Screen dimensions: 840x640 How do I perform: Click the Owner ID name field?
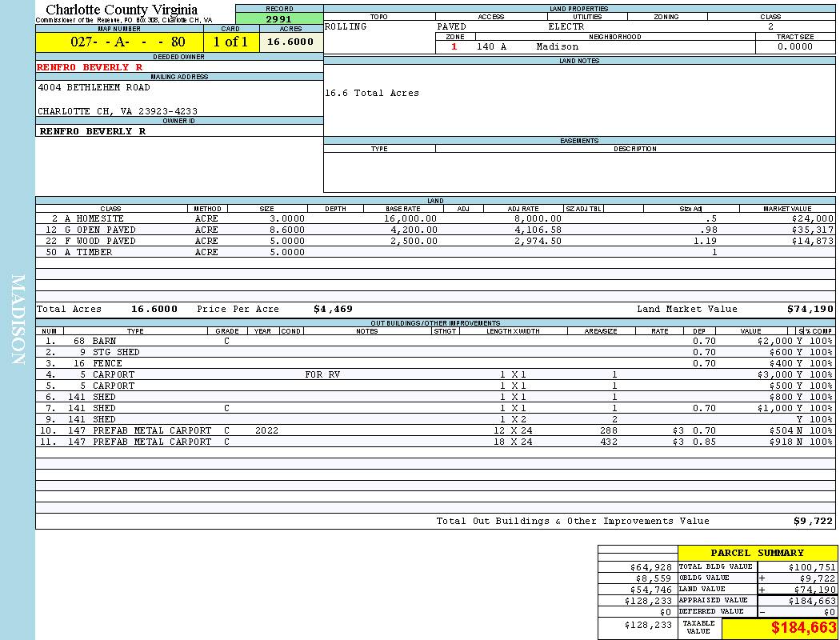pos(93,131)
